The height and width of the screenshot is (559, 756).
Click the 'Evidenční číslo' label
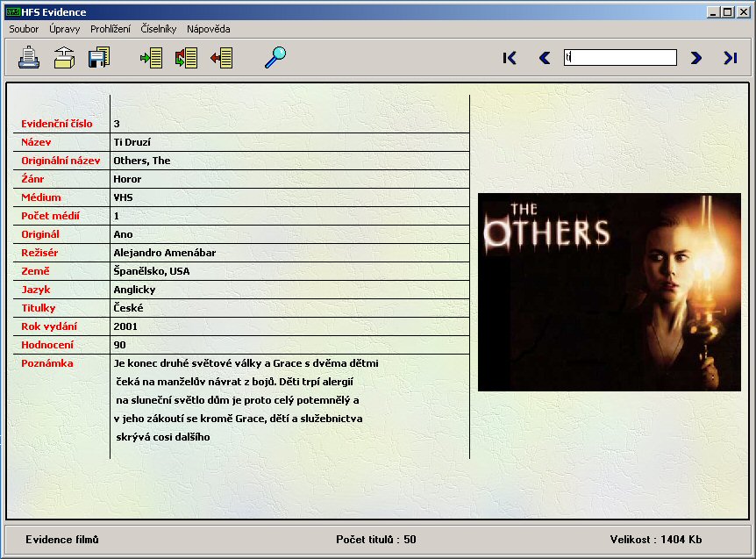[x=57, y=124]
